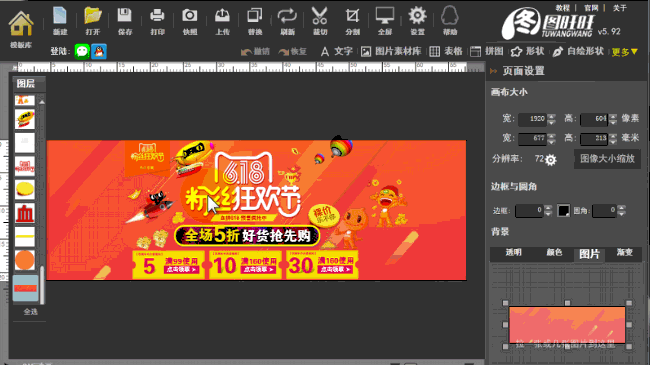Adjust corner radius stepper arrows
The width and height of the screenshot is (650, 365).
pos(621,211)
